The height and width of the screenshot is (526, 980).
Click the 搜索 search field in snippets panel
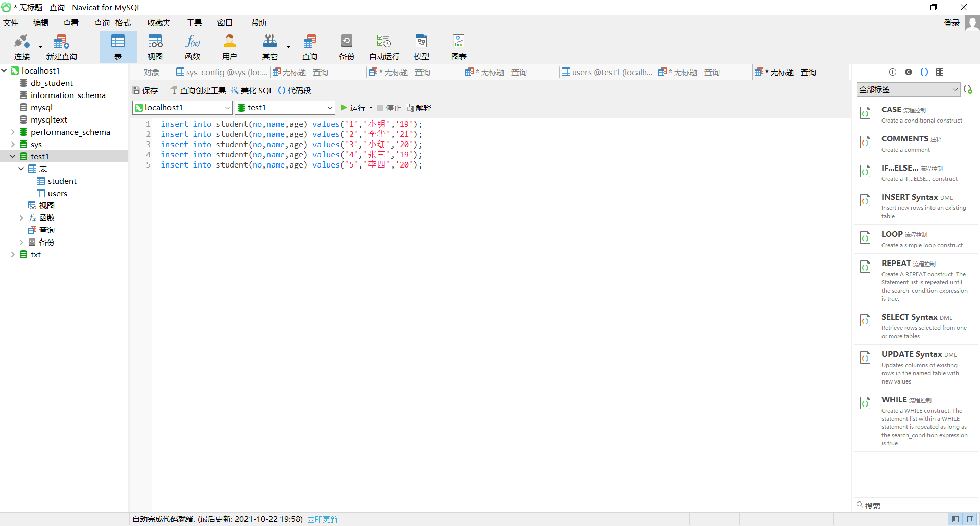pos(916,506)
